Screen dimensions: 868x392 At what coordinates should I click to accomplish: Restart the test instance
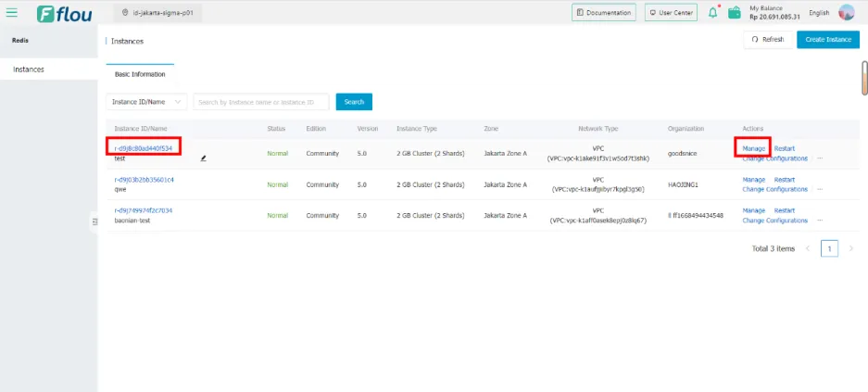coord(785,148)
